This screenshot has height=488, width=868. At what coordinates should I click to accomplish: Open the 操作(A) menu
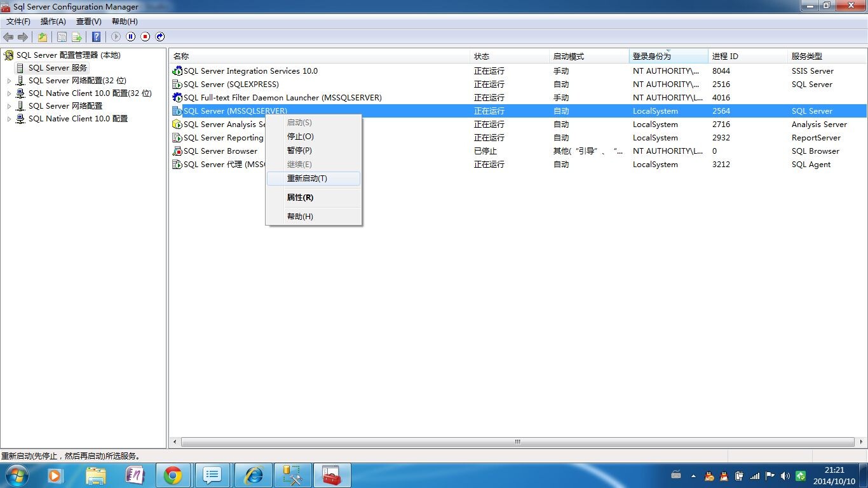click(x=53, y=22)
